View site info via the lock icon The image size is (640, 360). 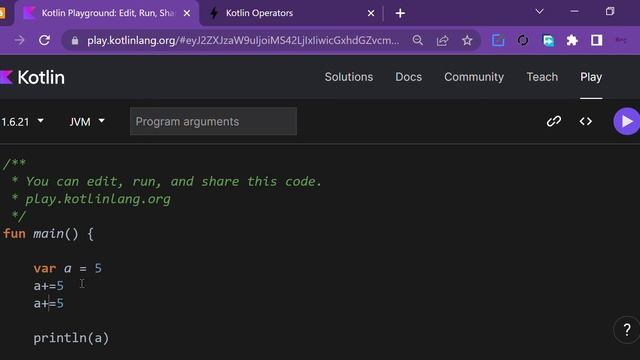[x=75, y=40]
